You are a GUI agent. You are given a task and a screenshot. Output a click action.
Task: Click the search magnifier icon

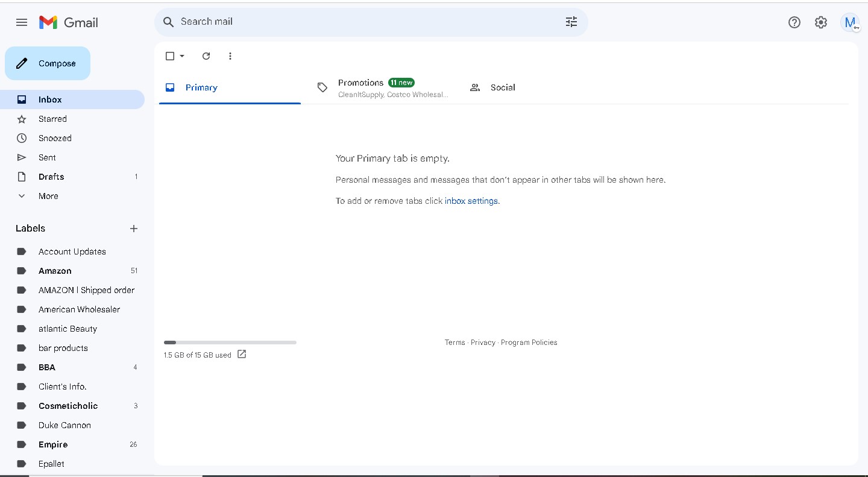pos(169,22)
